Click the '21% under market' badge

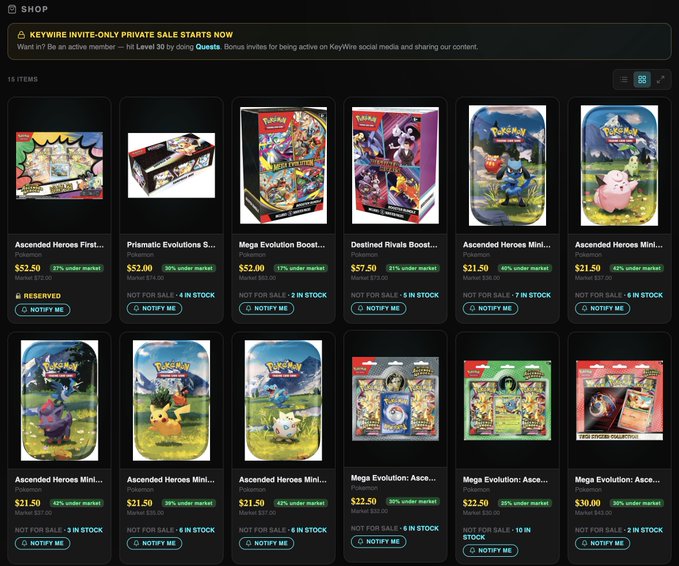tap(413, 268)
